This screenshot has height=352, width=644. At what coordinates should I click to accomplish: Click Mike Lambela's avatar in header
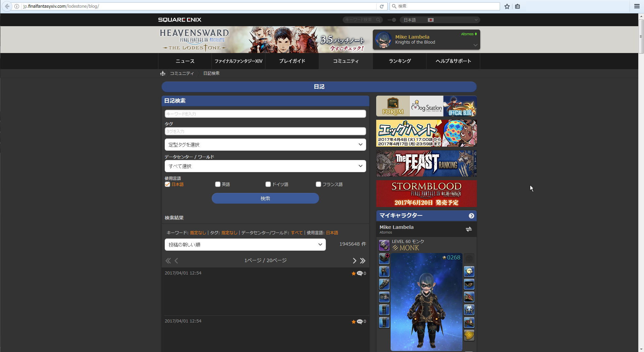(383, 40)
